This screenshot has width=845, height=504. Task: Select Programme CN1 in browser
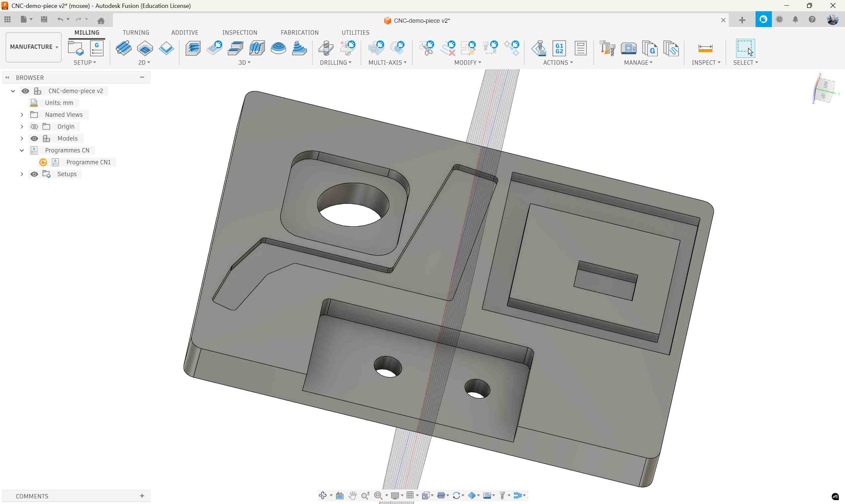pos(88,162)
